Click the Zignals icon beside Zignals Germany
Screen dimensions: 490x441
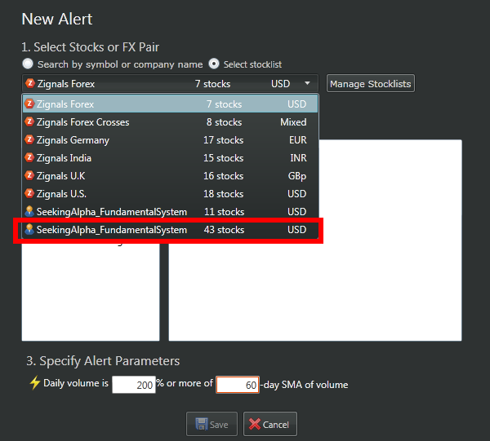(x=29, y=140)
